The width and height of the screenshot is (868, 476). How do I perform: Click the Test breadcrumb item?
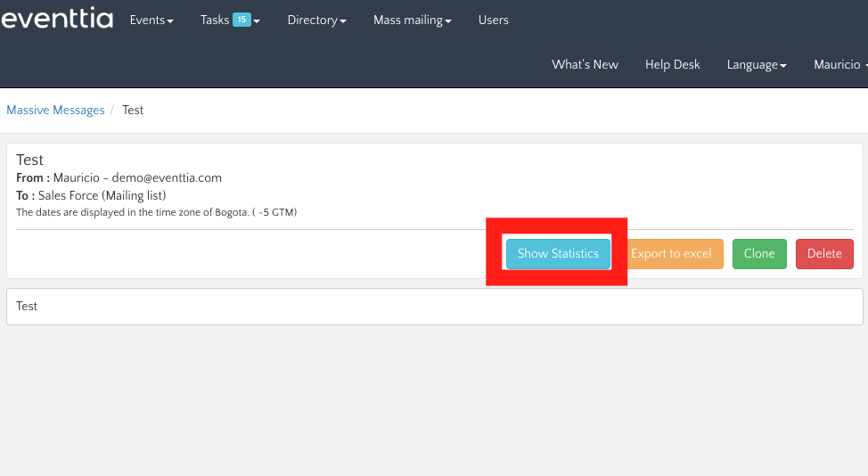133,110
